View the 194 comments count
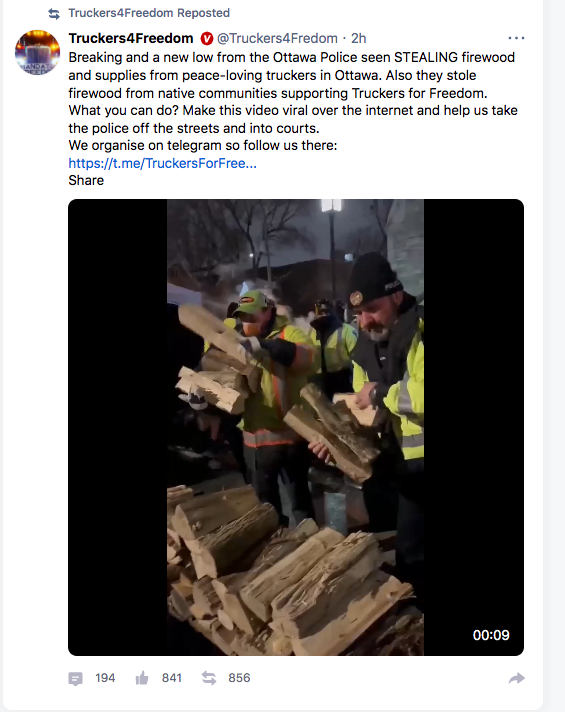This screenshot has height=712, width=565. 105,678
